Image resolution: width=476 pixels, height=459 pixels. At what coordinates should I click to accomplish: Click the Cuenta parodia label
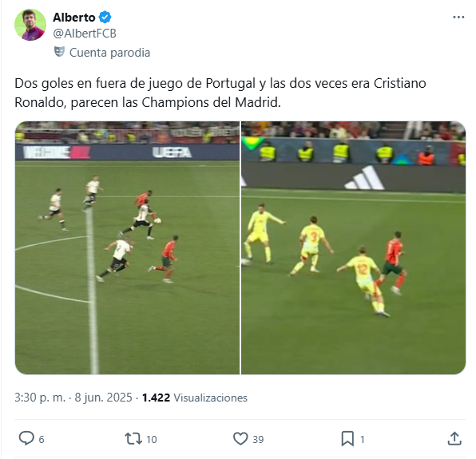pyautogui.click(x=109, y=53)
